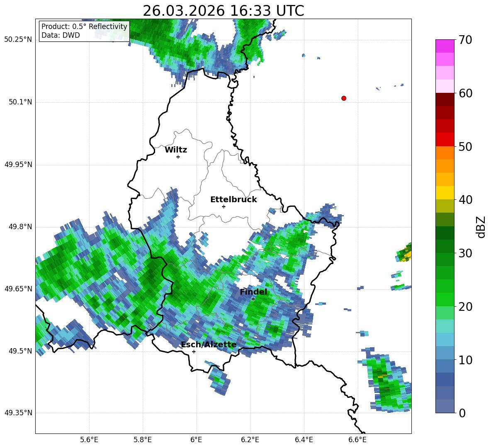491x448 pixels.
Task: Click the Product: 0.5° Reflectivity text
Action: (x=84, y=26)
